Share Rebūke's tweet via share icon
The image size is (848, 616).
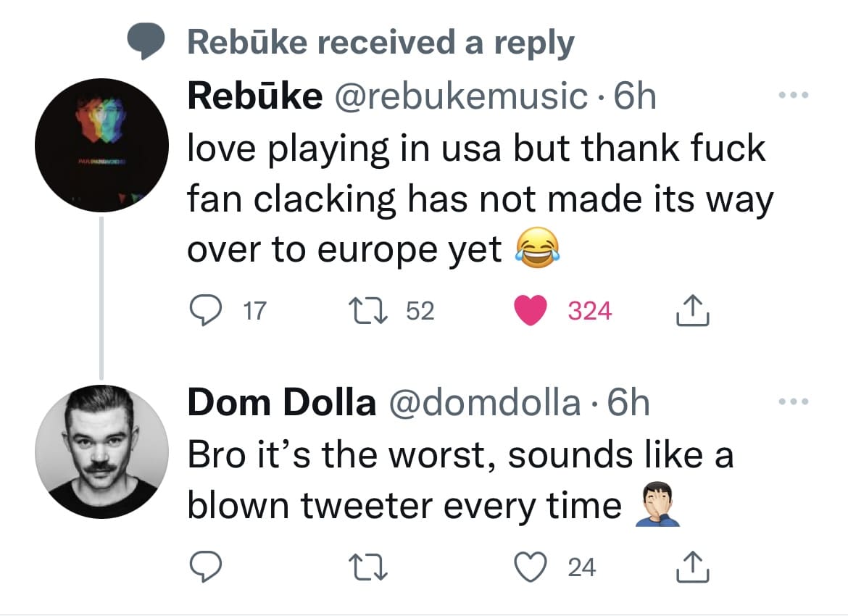tap(692, 312)
